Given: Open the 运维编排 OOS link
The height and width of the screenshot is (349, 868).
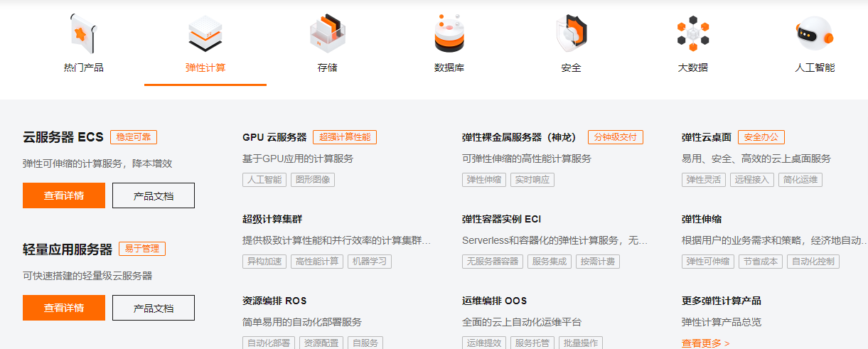Looking at the screenshot, I should click(x=495, y=301).
